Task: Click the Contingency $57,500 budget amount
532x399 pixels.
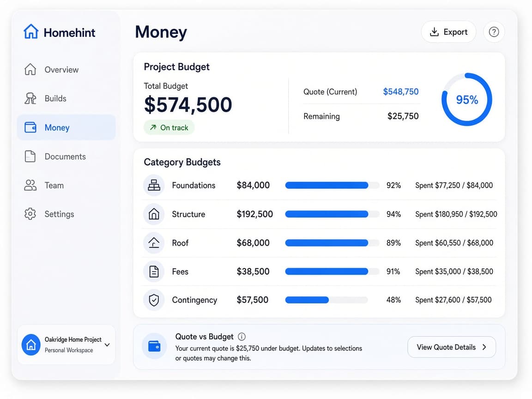Action: 253,300
